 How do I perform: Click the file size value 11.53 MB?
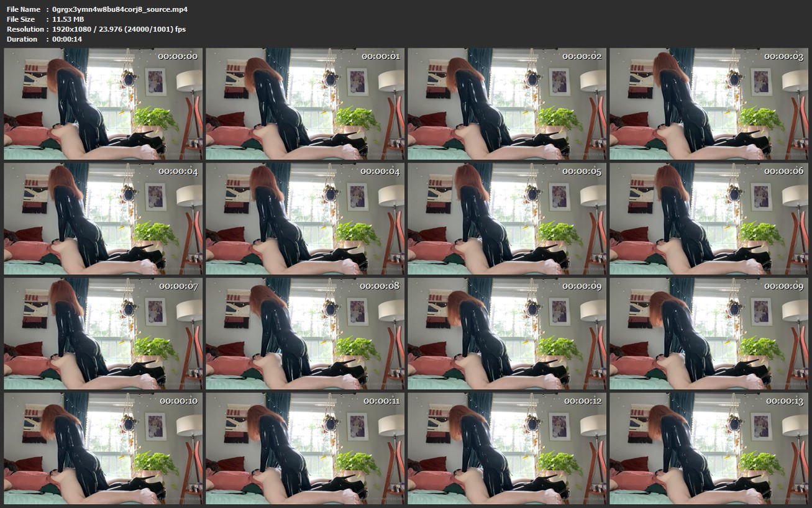pyautogui.click(x=68, y=19)
